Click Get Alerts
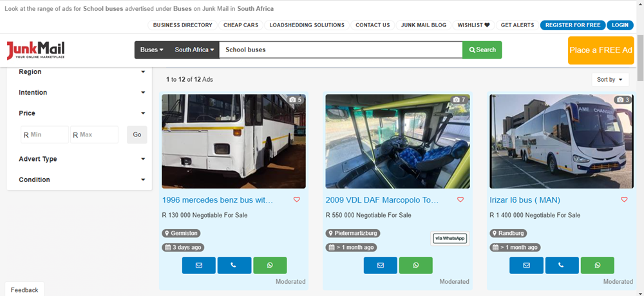644x296 pixels. (x=518, y=25)
